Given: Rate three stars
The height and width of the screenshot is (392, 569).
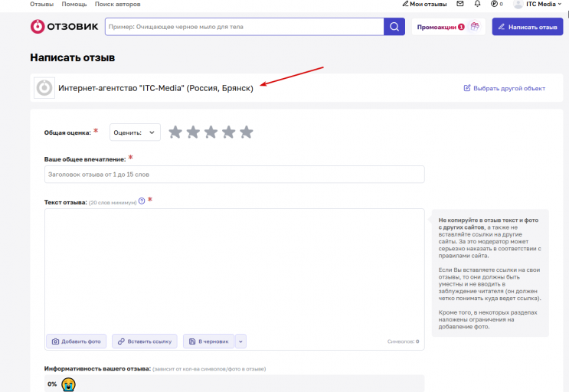Looking at the screenshot, I should pos(211,132).
